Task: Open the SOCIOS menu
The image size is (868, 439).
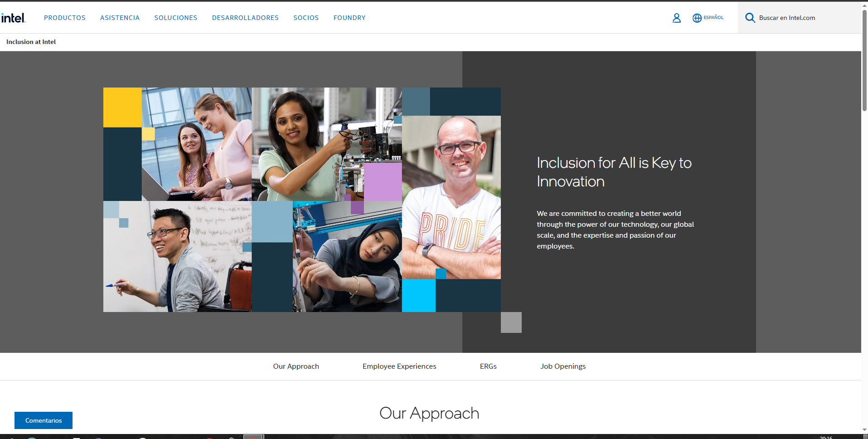Action: coord(306,18)
